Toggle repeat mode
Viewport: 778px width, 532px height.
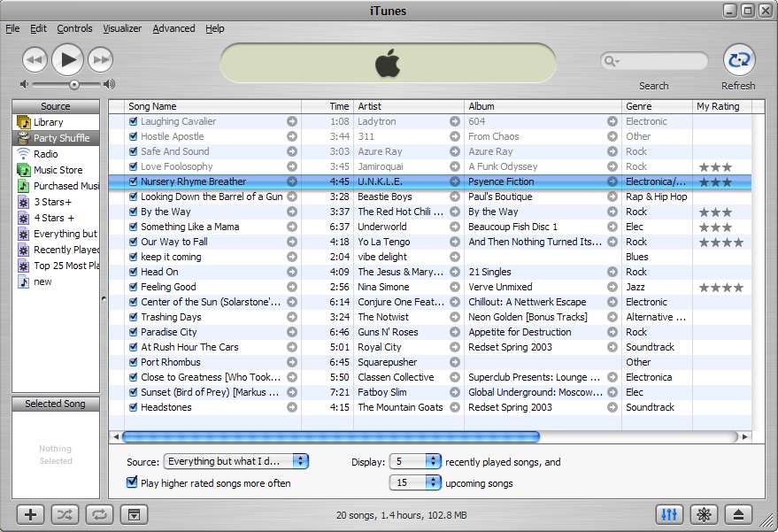click(x=99, y=514)
